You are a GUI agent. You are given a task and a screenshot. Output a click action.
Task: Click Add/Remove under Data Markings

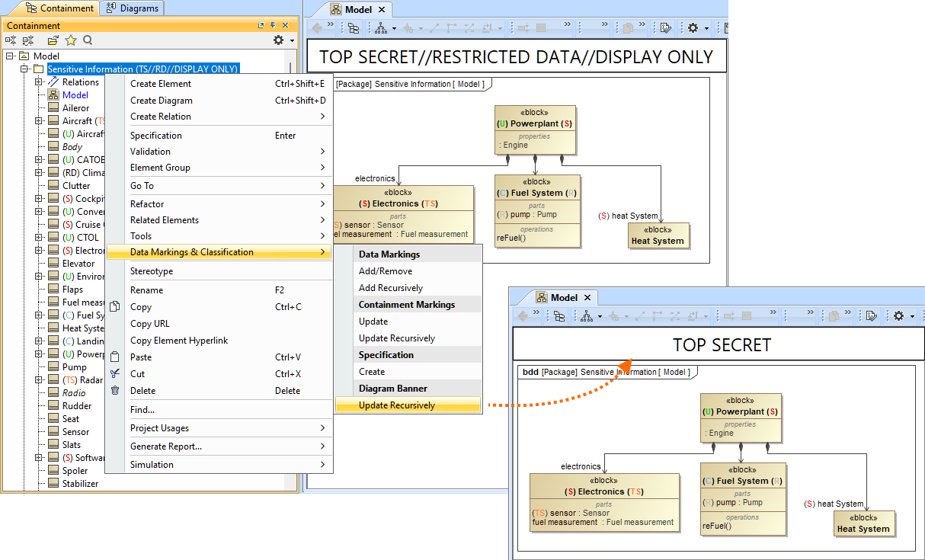[408, 271]
